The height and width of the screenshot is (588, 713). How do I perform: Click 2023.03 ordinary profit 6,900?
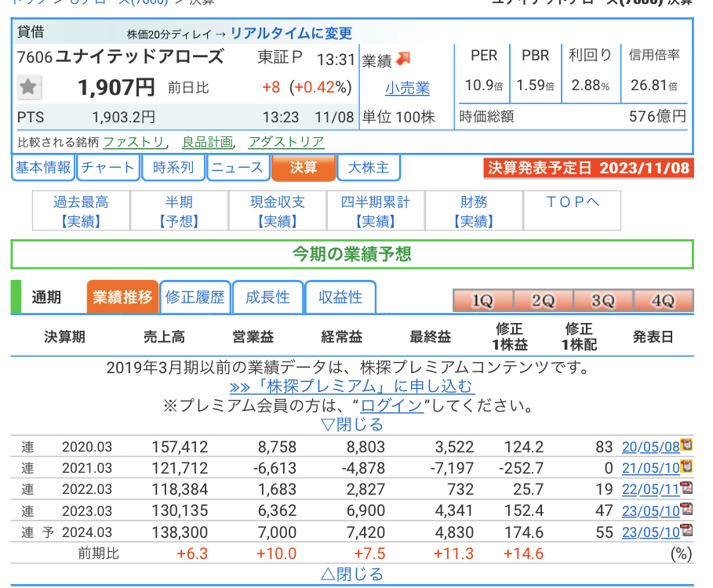(x=366, y=510)
